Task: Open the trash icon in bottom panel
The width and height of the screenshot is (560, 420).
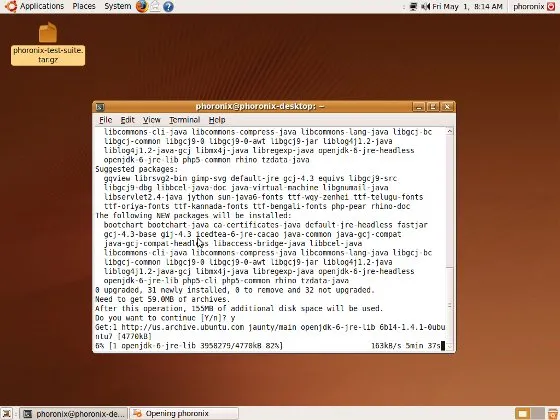Action: pyautogui.click(x=552, y=414)
